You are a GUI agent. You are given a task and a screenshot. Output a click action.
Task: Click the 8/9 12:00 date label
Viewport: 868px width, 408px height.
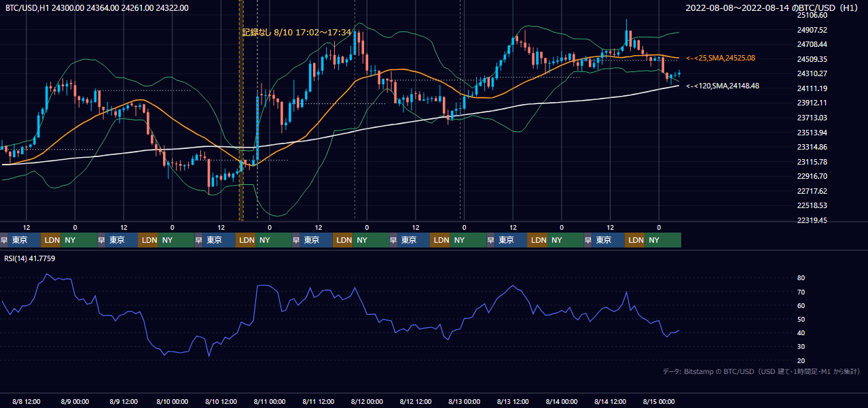(124, 401)
